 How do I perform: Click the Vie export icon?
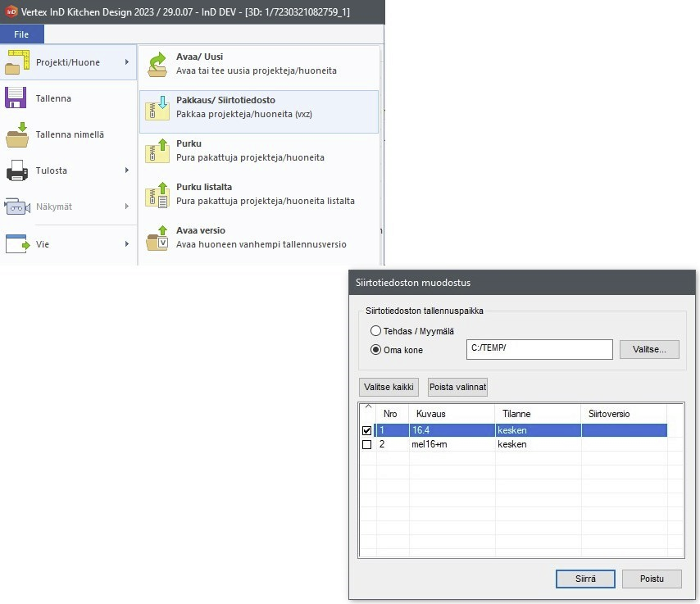(17, 244)
